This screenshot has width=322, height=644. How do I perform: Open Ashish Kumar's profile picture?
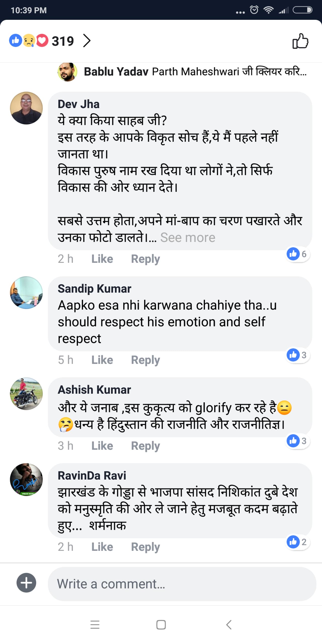click(x=26, y=393)
